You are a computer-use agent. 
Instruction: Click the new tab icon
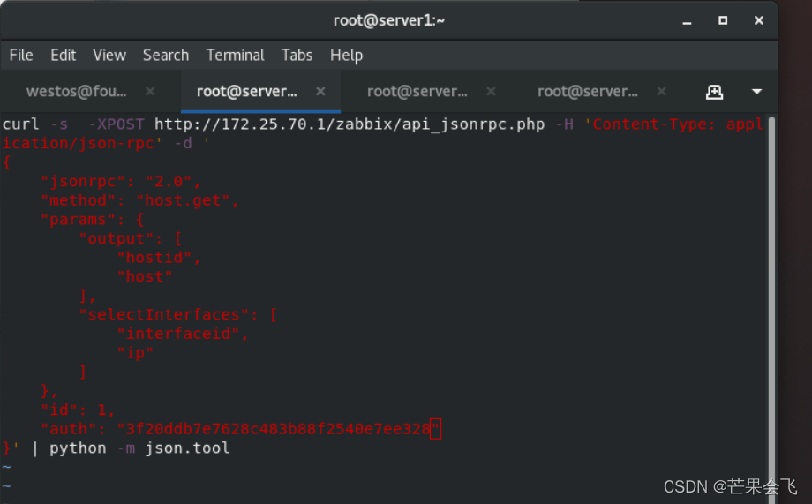pos(715,92)
